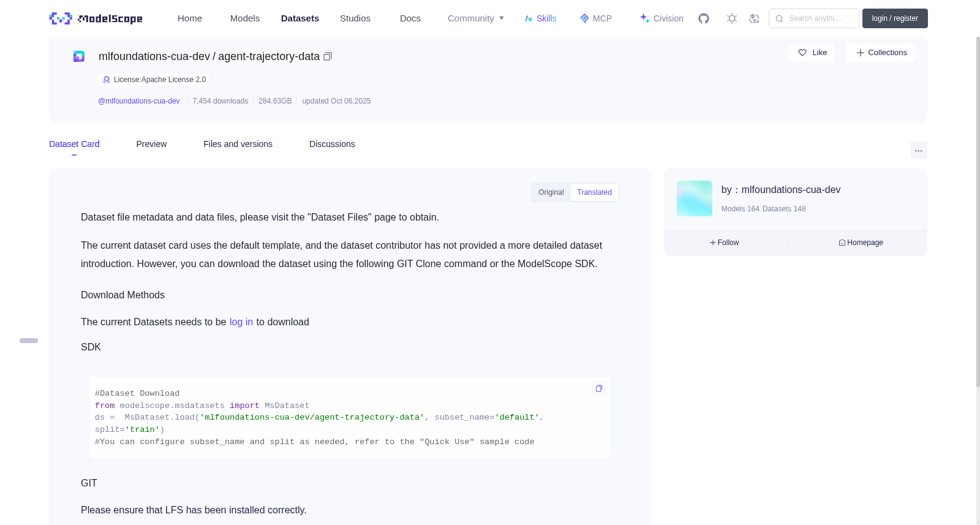Viewport: 980px width, 525px height.
Task: Click the Apache License badge icon
Action: pos(107,80)
